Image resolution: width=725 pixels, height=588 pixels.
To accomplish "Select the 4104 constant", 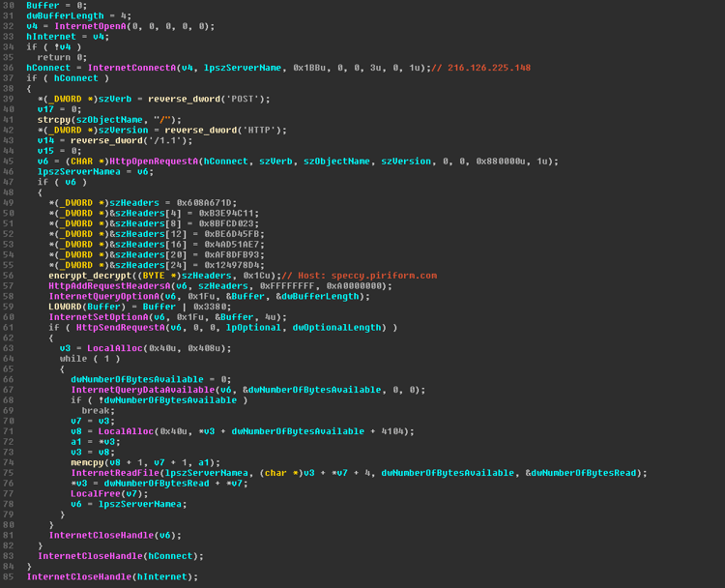I will (x=392, y=431).
